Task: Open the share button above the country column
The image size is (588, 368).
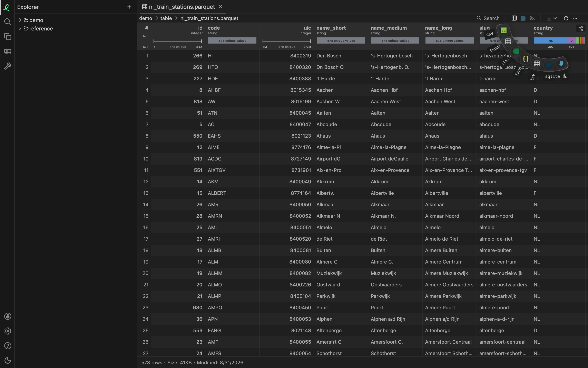Action: [580, 28]
